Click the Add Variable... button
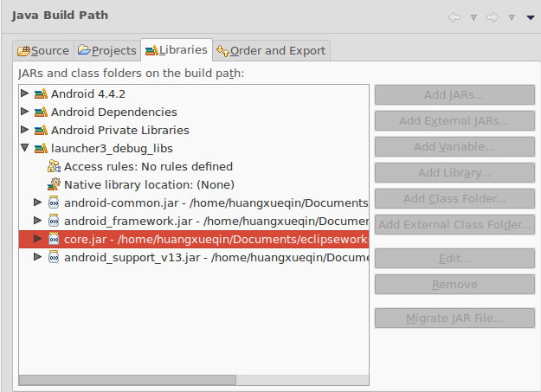The image size is (541, 392). pyautogui.click(x=454, y=146)
